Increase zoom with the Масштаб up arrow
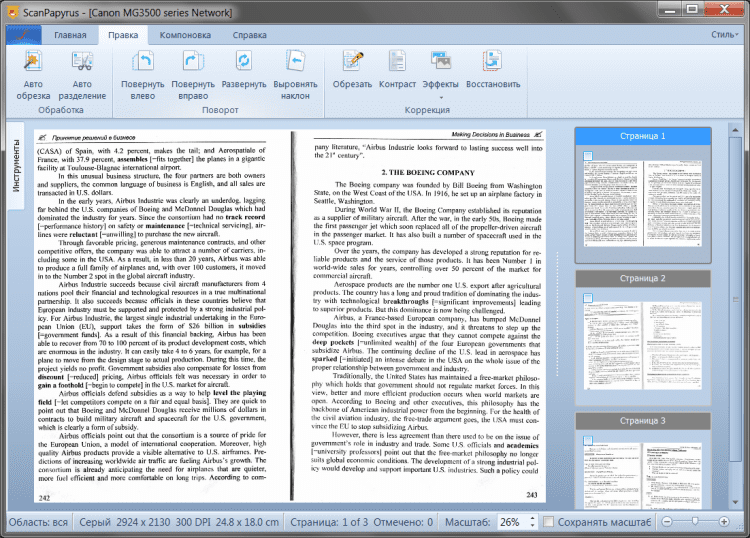Screen dimensions: 750x538 click(532, 518)
